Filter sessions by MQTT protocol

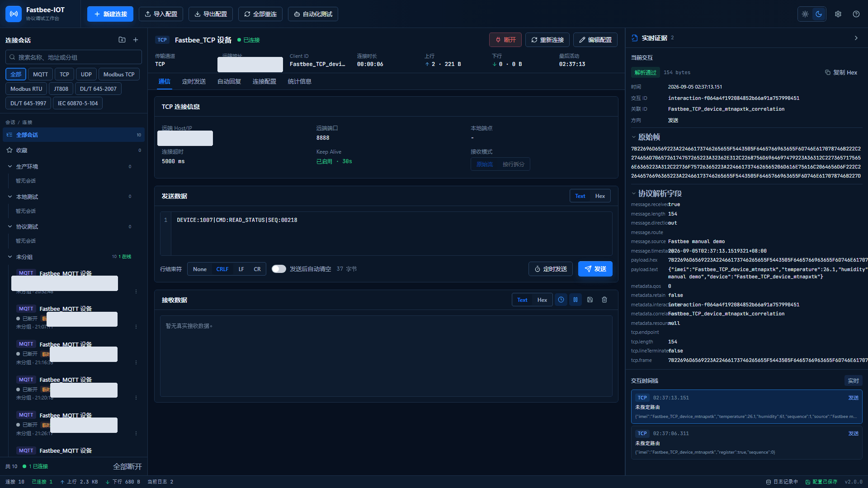40,74
